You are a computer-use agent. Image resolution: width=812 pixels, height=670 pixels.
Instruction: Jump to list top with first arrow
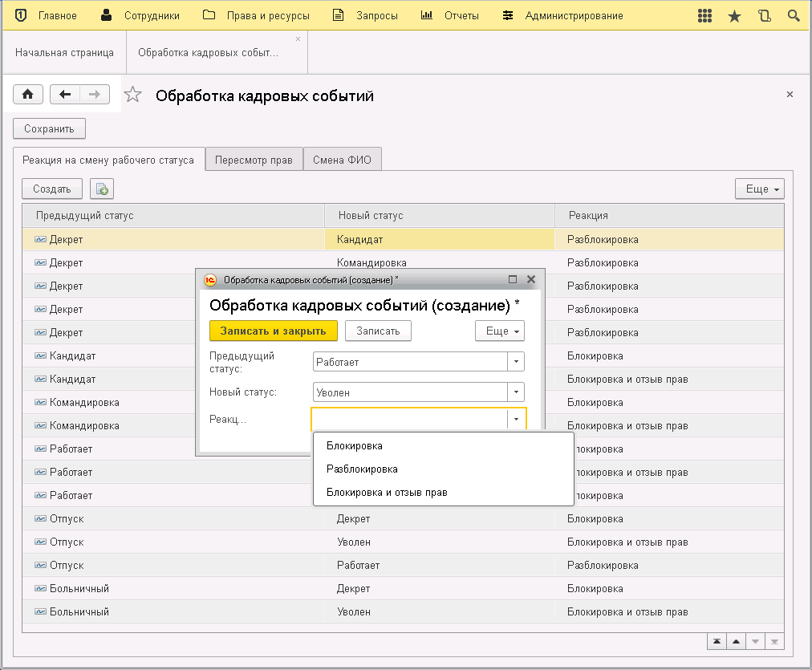pyautogui.click(x=716, y=641)
